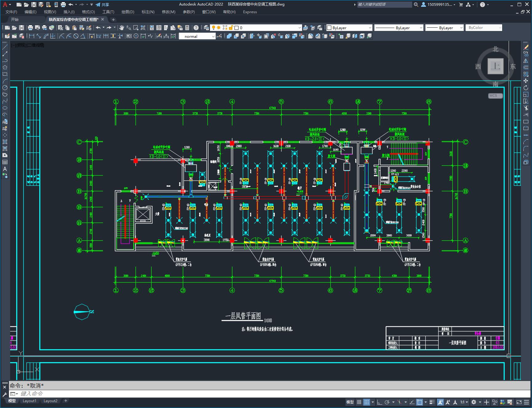532x408 pixels.
Task: Expand the AutoCAD application menu A button
Action: tap(6, 5)
